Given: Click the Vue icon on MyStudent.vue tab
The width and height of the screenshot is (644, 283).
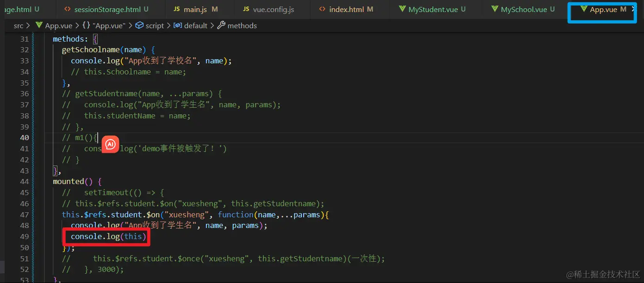Looking at the screenshot, I should coord(402,9).
